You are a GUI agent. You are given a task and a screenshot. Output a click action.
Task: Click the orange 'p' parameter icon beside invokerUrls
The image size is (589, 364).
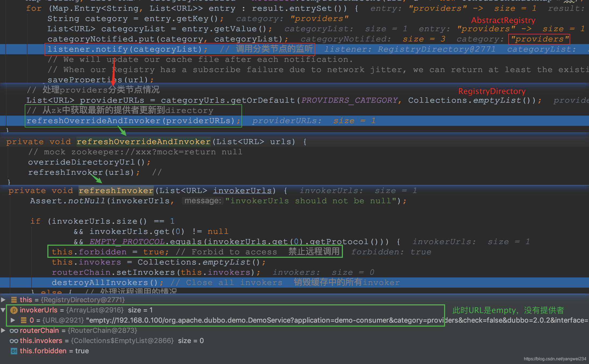pos(14,310)
